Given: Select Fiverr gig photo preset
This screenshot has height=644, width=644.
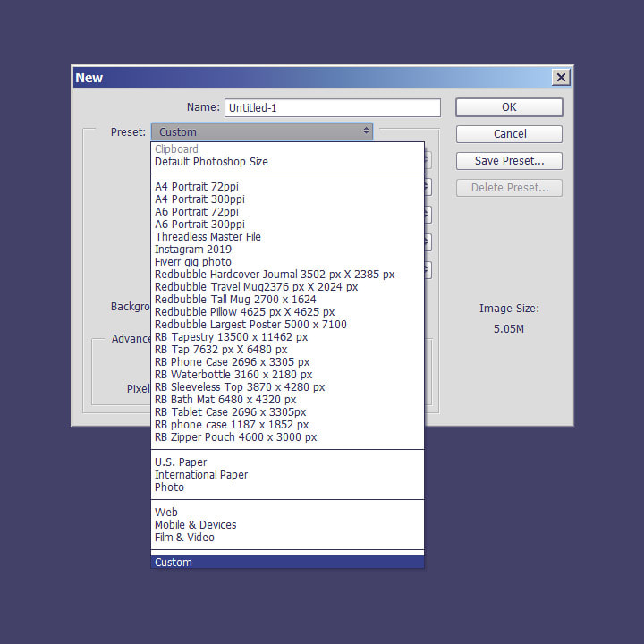Looking at the screenshot, I should [287, 262].
